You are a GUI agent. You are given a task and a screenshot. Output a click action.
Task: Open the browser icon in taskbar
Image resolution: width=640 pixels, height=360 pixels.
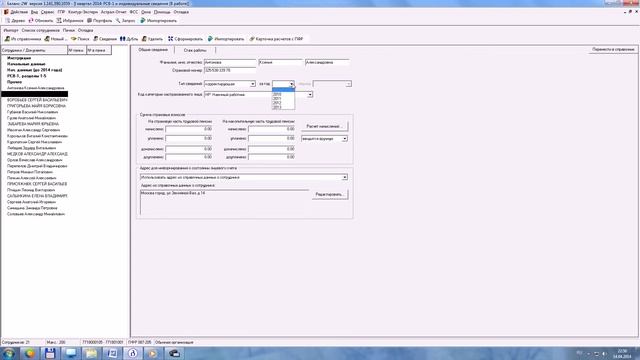click(29, 353)
